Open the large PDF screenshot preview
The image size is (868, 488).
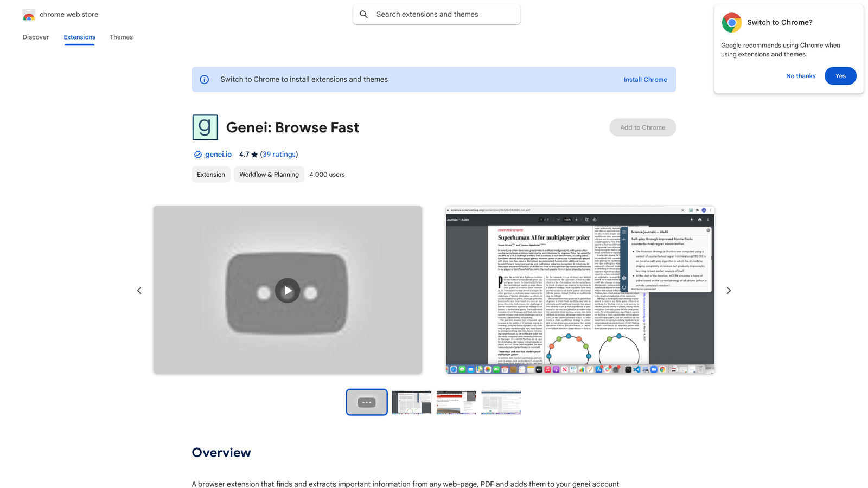(x=580, y=290)
